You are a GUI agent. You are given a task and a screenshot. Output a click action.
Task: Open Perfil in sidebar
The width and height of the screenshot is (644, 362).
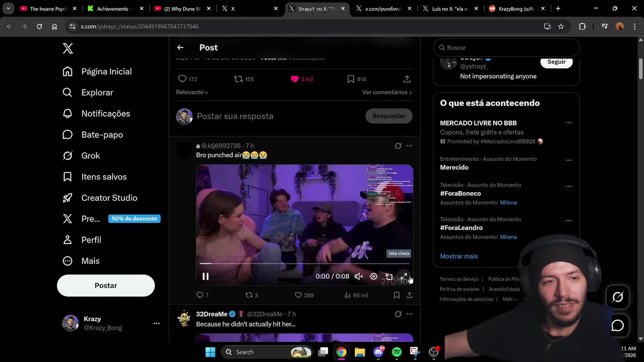pyautogui.click(x=82, y=240)
